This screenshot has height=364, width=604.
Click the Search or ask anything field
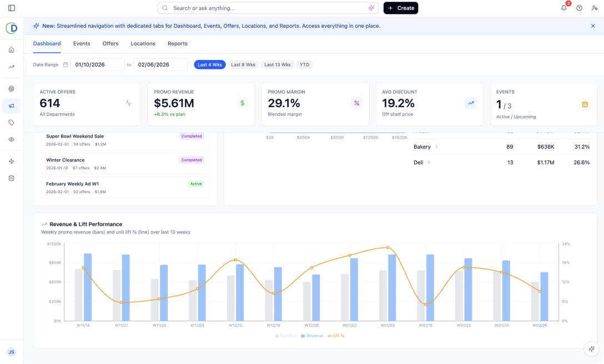[x=266, y=8]
